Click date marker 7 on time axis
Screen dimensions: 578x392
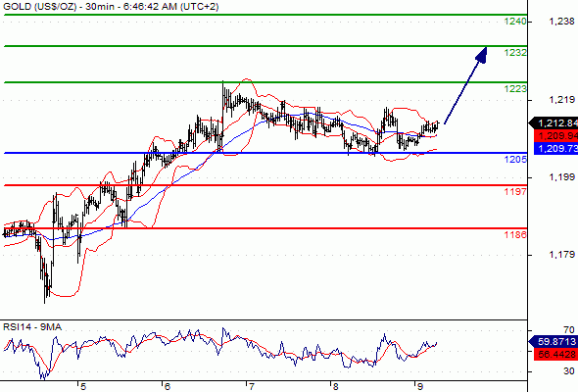coord(252,386)
